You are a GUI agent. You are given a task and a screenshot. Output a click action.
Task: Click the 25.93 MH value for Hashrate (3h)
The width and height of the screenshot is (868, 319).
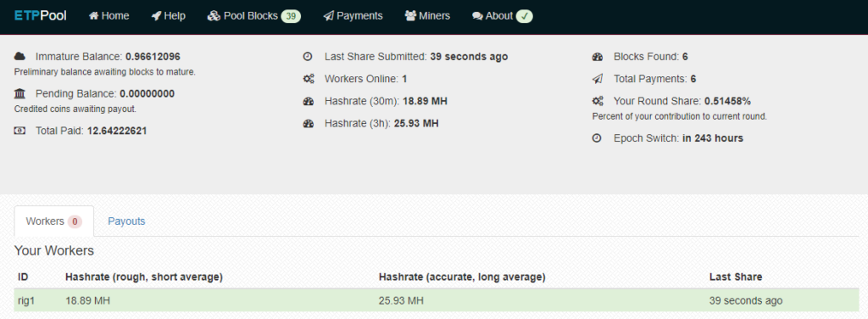point(416,124)
